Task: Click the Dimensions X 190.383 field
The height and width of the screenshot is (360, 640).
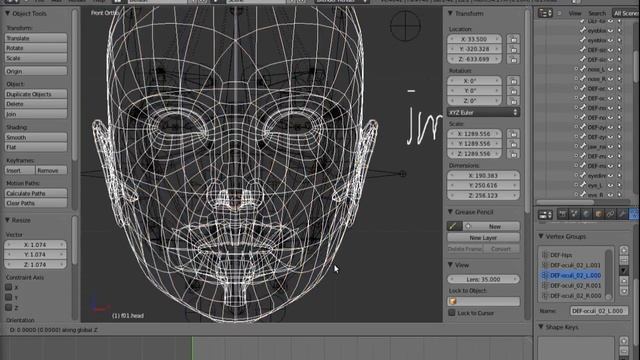Action: (x=484, y=176)
